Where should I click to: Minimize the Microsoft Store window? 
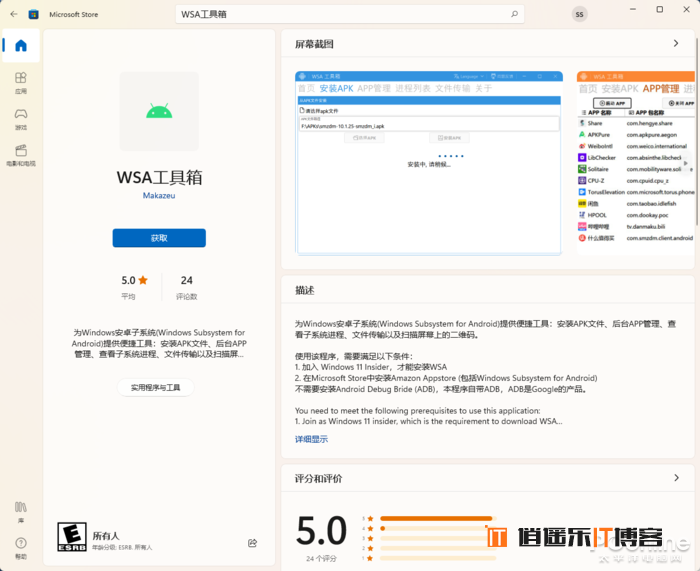[x=633, y=9]
